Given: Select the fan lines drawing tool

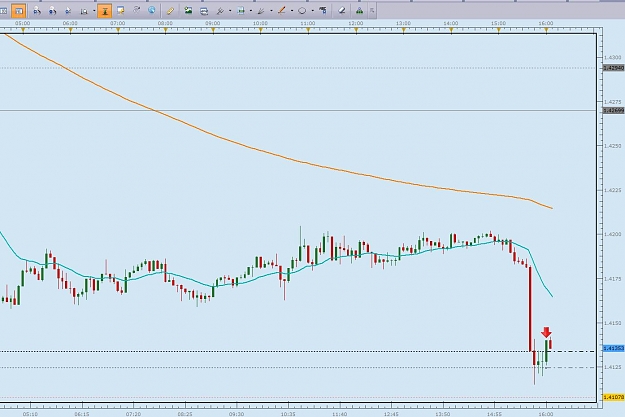Looking at the screenshot, I should tap(261, 11).
